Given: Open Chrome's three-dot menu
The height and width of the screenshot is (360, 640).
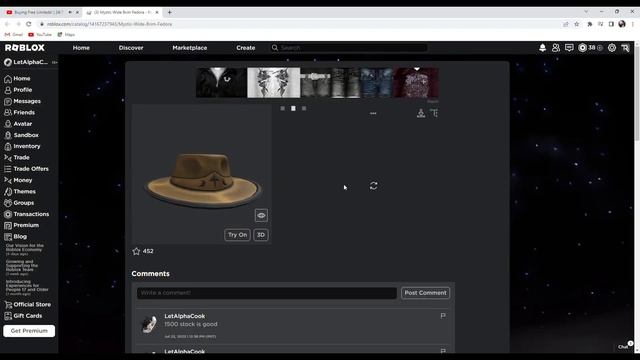Looking at the screenshot, I should tap(633, 24).
